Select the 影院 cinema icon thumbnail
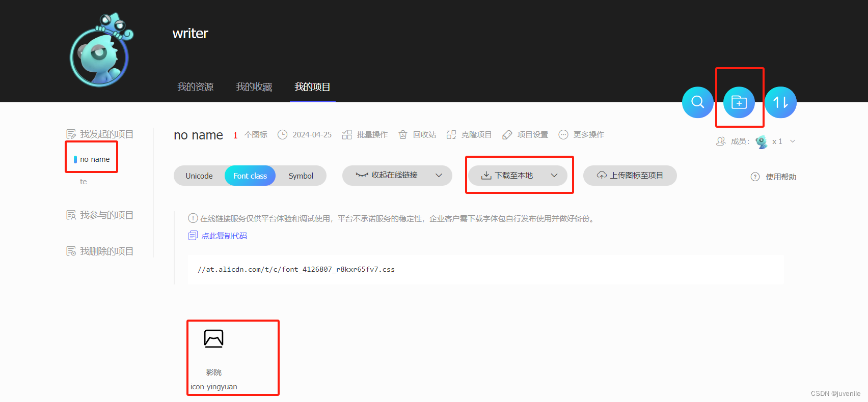The height and width of the screenshot is (402, 868). pos(214,338)
